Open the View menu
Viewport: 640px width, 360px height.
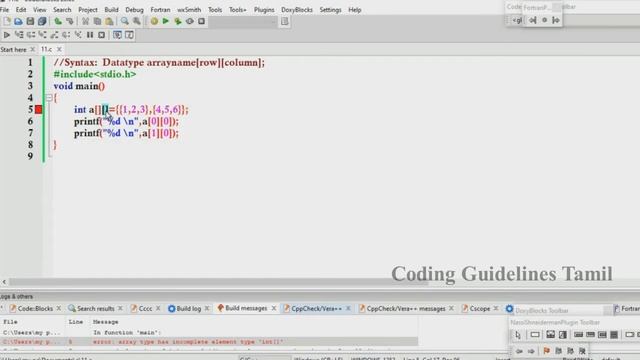point(40,10)
